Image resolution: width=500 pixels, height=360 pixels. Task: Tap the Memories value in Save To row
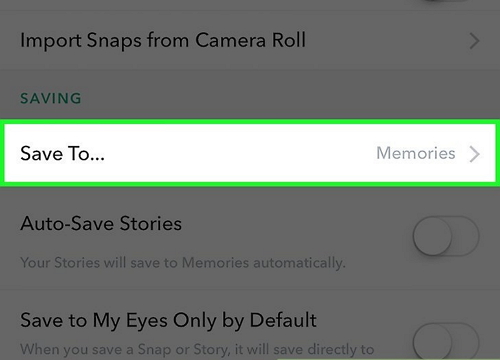pyautogui.click(x=416, y=153)
